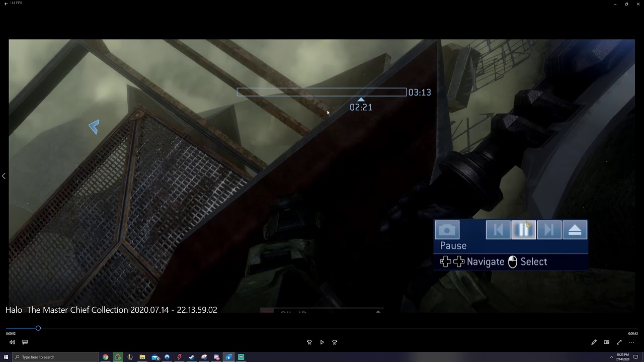Open the edit pencil tool
The image size is (644, 362).
[594, 342]
